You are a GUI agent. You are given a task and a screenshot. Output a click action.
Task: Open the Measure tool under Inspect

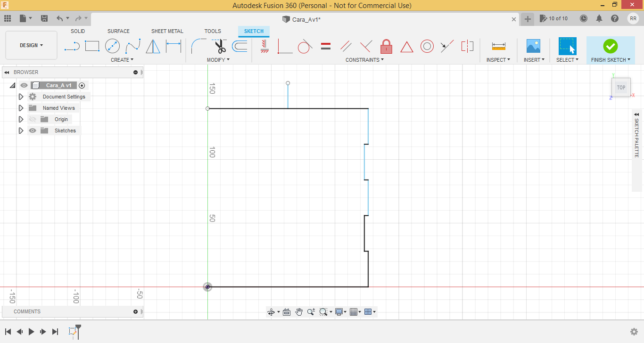(x=498, y=46)
